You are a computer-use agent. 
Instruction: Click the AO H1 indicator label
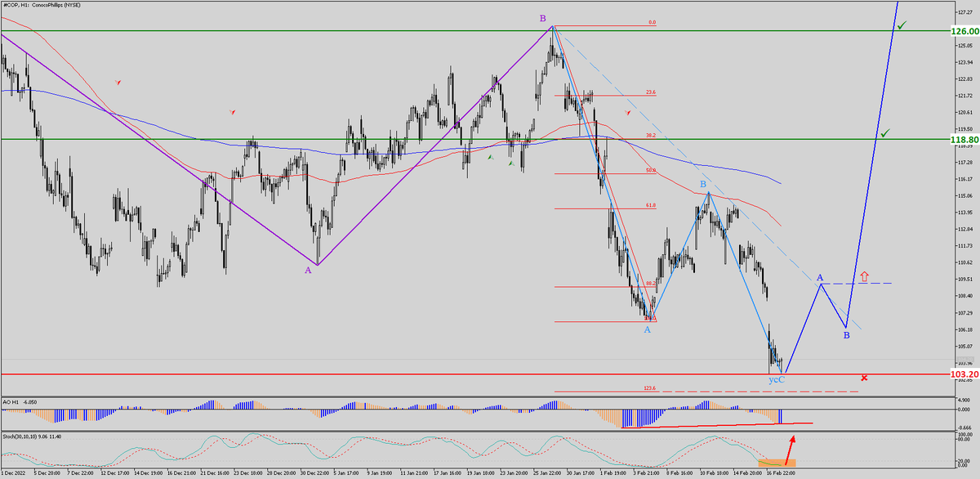tap(21, 402)
